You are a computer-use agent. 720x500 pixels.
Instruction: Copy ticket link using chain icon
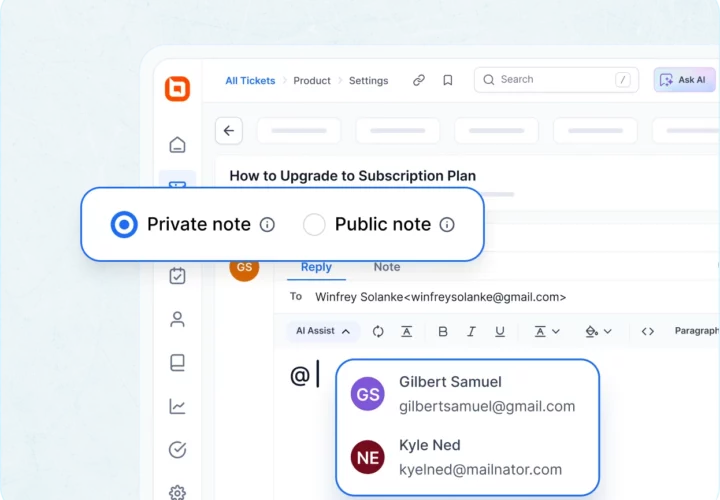[419, 80]
